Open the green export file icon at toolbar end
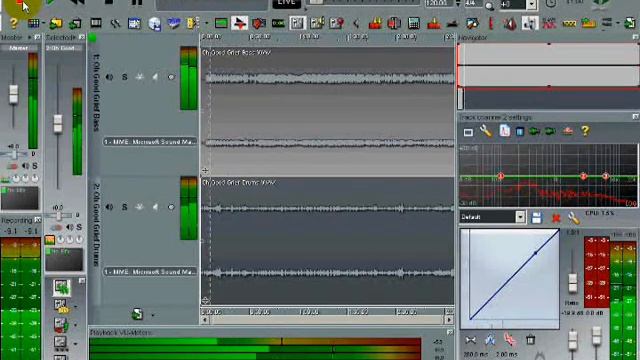 [630, 23]
